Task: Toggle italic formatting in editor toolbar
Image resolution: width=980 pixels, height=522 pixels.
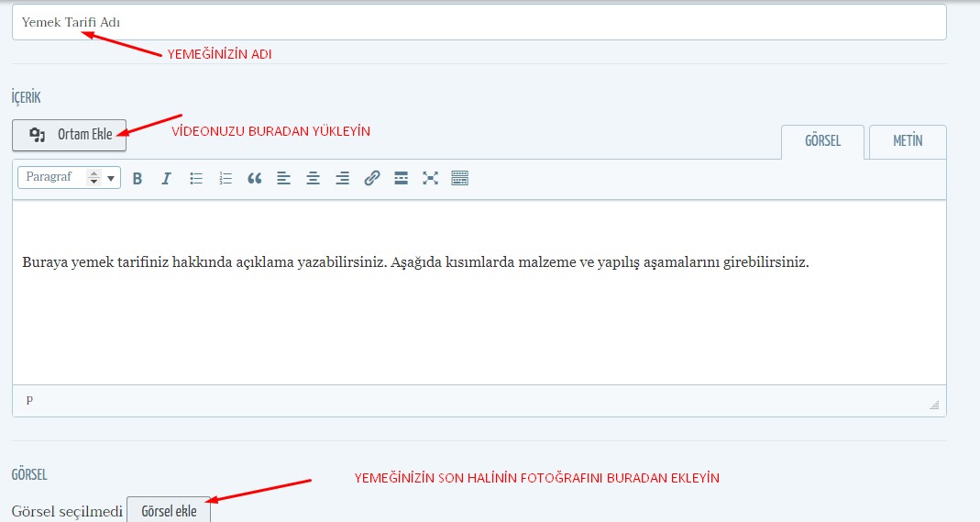Action: 166,178
